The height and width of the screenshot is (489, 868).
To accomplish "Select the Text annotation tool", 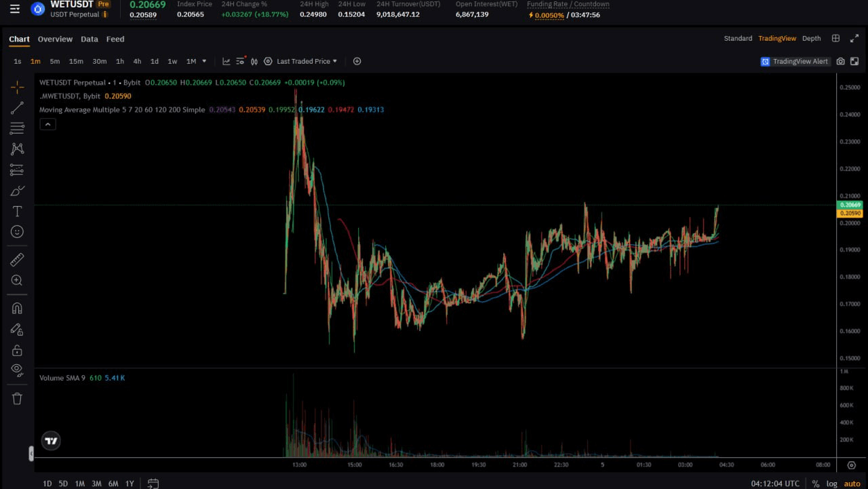I will tap(17, 212).
